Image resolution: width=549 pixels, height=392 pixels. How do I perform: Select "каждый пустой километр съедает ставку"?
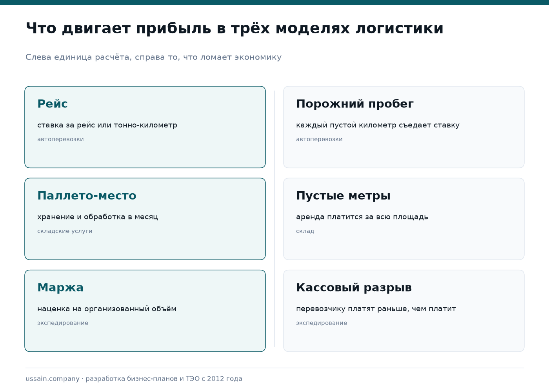point(378,125)
